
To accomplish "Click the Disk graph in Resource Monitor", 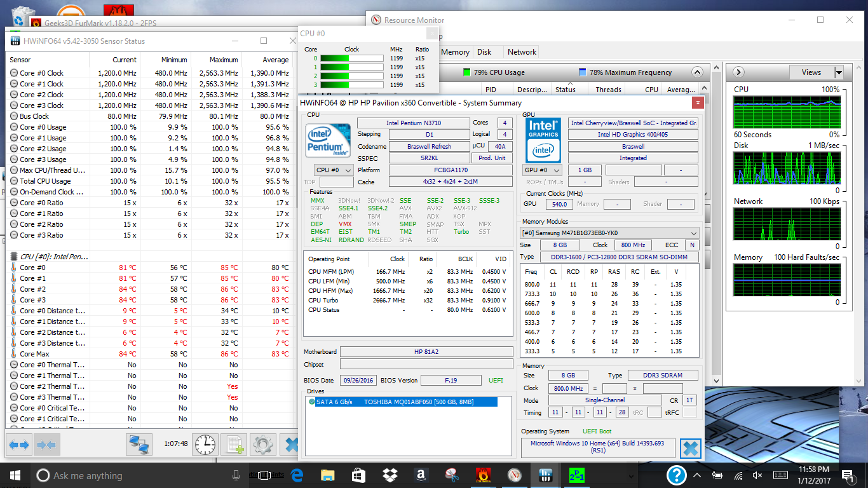I will [x=786, y=168].
